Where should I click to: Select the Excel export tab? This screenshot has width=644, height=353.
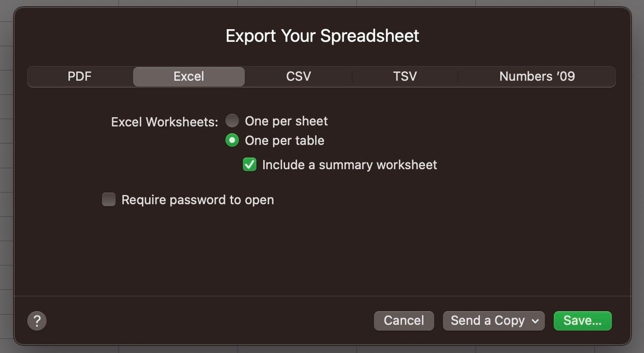(188, 76)
